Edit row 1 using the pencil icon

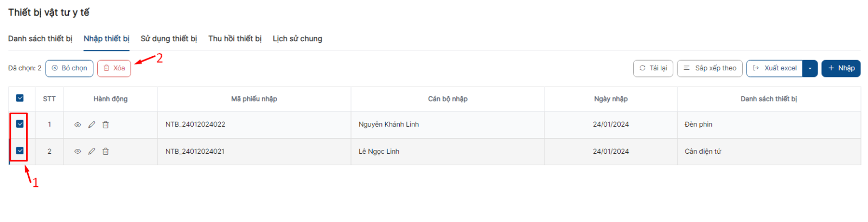(x=92, y=125)
